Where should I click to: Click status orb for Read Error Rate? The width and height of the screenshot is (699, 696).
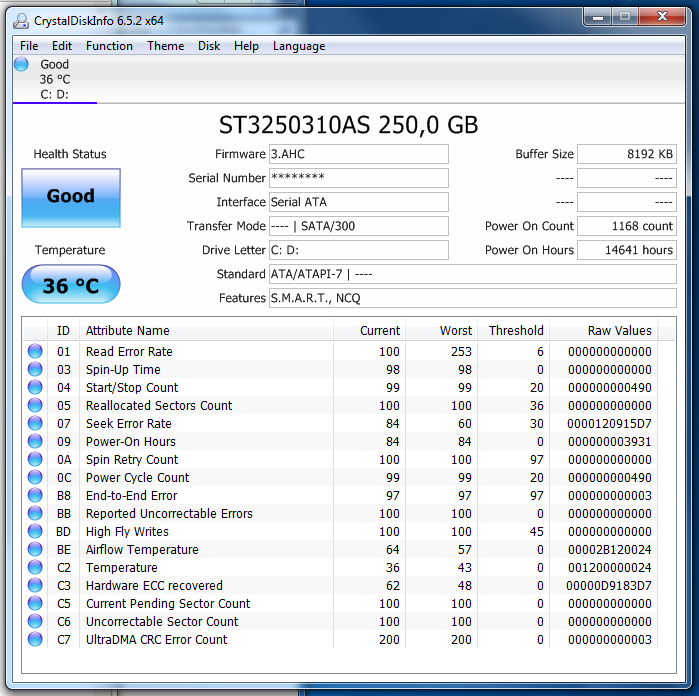click(35, 351)
